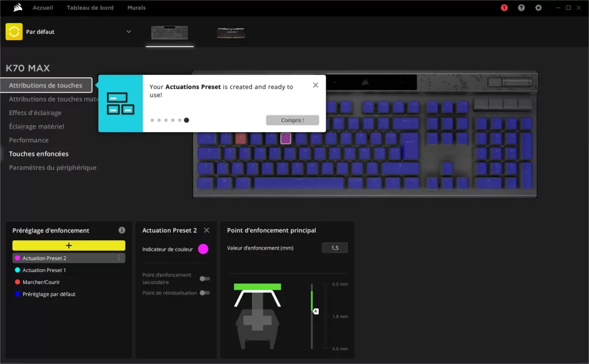Open the magenta Indicateur de couleur swatch
This screenshot has width=589, height=364.
click(x=203, y=249)
